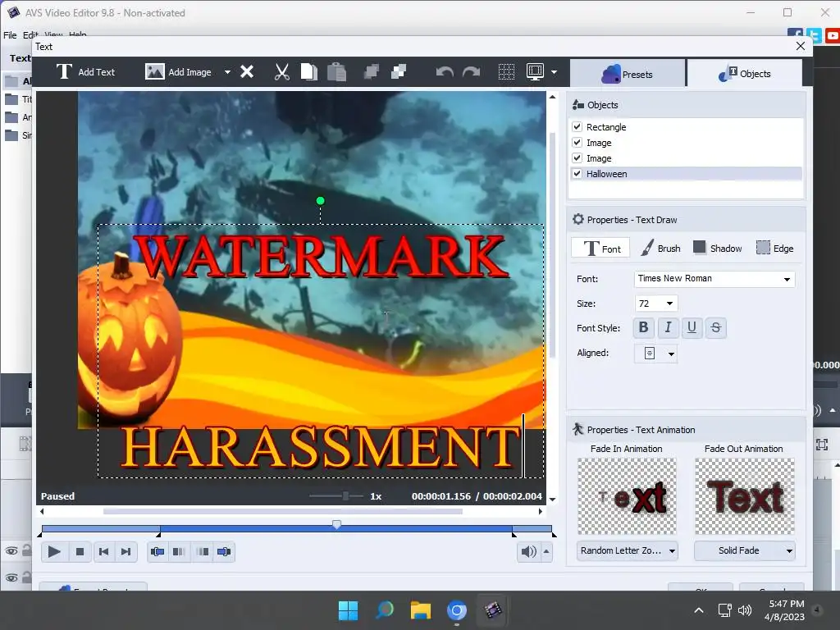Screen dimensions: 840x630
Task: Open the Solid Fade animation dropdown
Action: (x=745, y=550)
